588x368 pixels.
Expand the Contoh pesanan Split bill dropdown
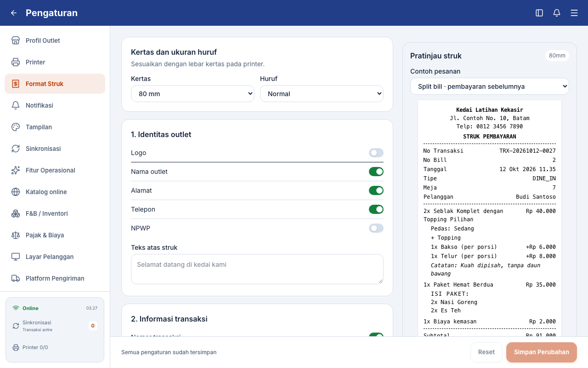click(x=490, y=86)
